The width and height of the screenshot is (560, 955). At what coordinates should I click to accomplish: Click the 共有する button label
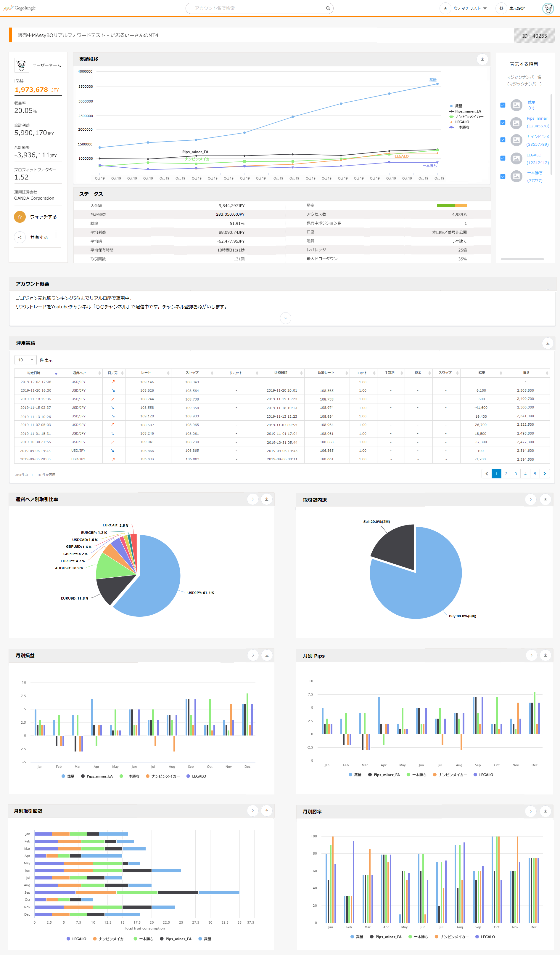pos(39,238)
